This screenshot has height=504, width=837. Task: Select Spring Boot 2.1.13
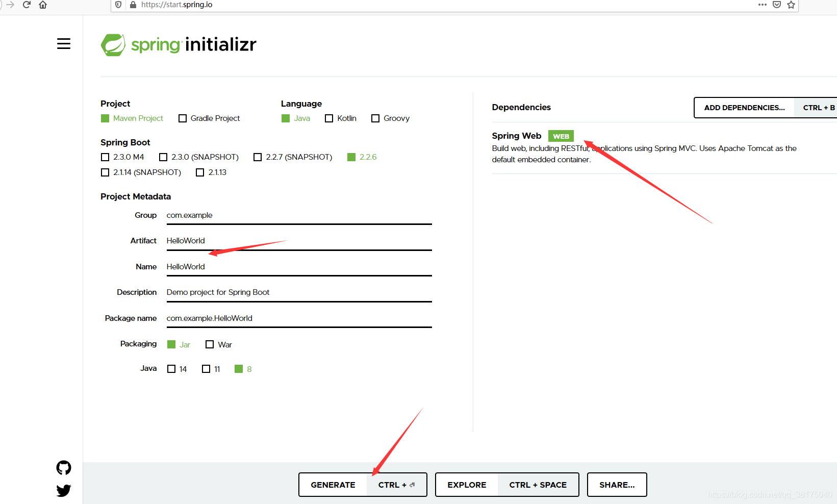pos(211,172)
